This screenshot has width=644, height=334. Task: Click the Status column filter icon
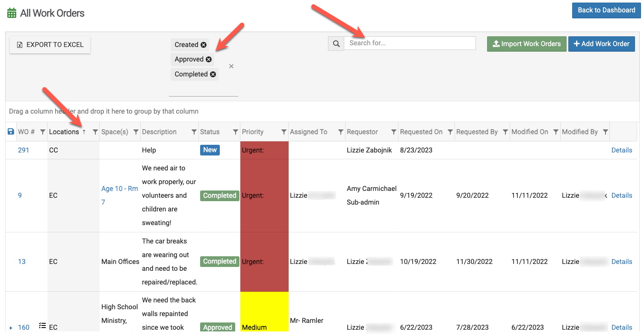click(x=235, y=132)
